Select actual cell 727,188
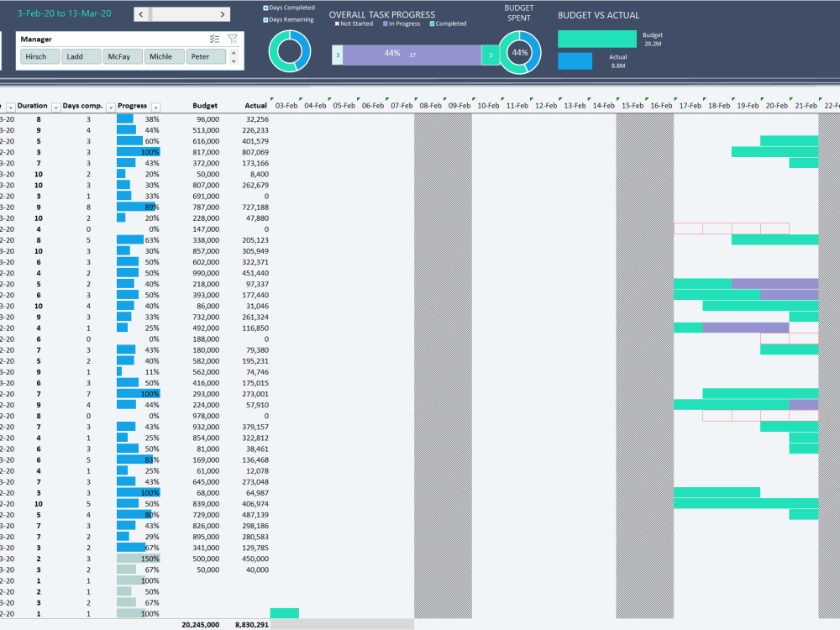Viewport: 840px width, 630px height. pyautogui.click(x=255, y=207)
